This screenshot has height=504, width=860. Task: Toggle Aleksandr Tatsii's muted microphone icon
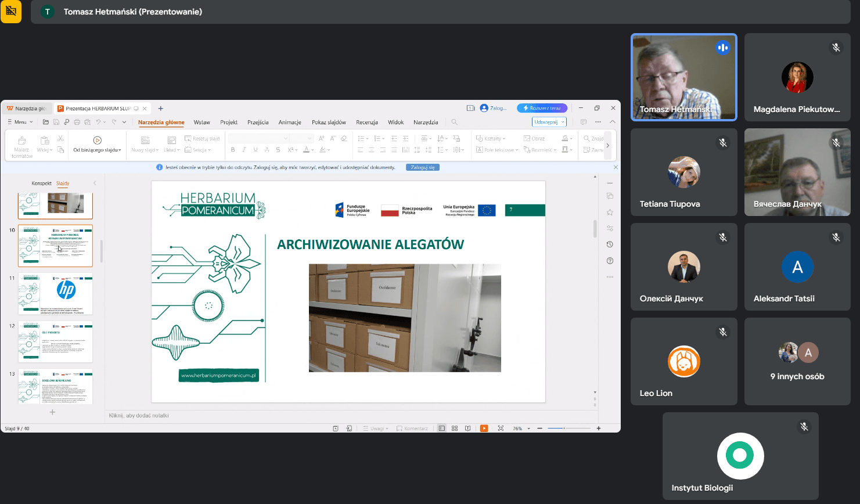tap(836, 237)
